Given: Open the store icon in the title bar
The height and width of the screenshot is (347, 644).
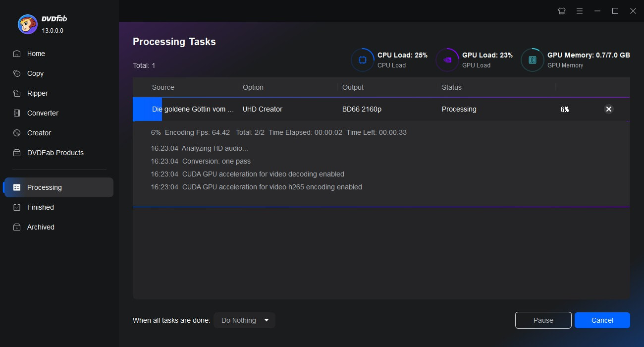Looking at the screenshot, I should (x=561, y=10).
